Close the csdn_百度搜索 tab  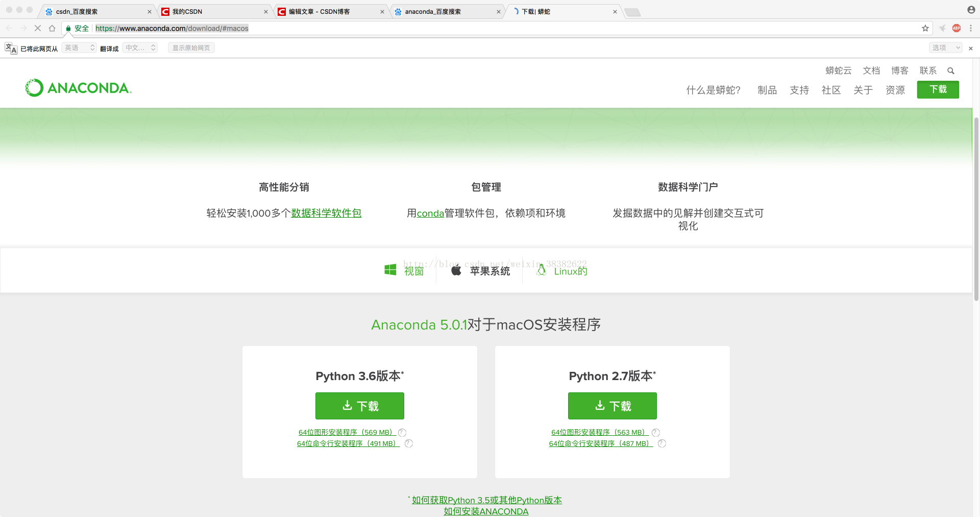(x=150, y=12)
